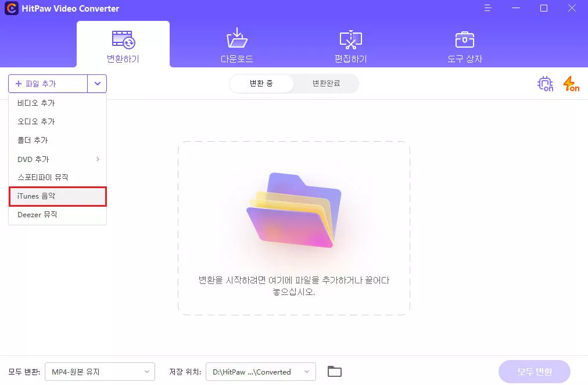Click the HitPaw app logo icon
This screenshot has height=385, width=588.
coord(11,8)
